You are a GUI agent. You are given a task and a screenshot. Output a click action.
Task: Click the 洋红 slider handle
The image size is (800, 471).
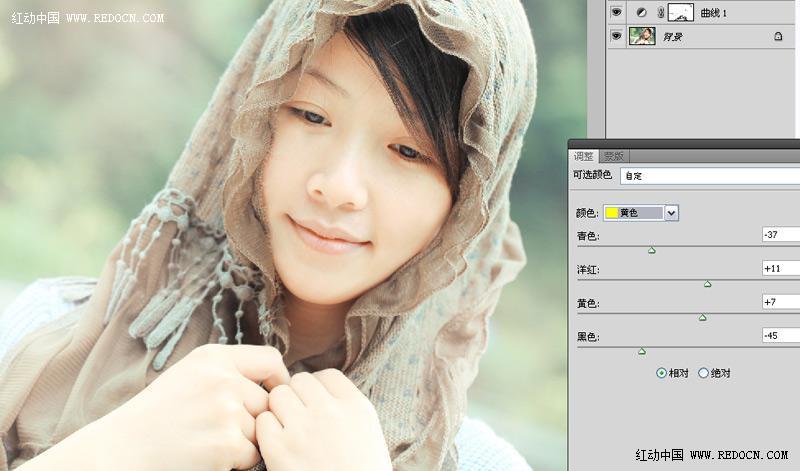(708, 284)
